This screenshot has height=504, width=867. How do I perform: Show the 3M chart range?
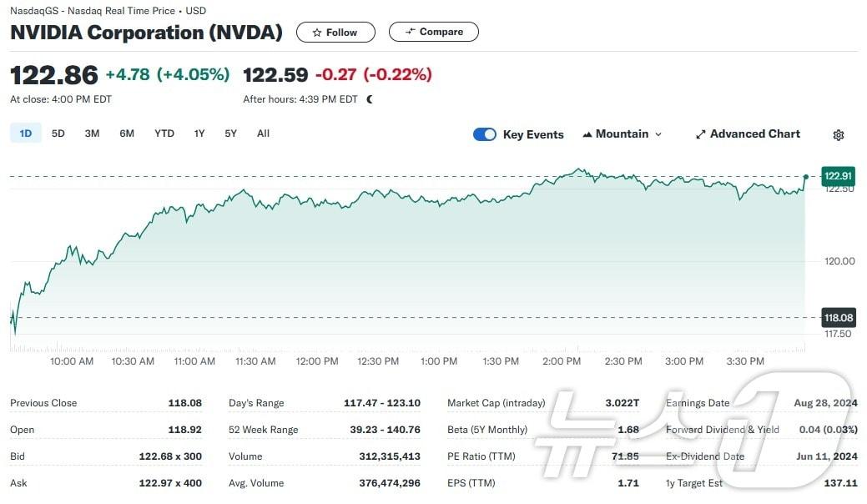92,134
